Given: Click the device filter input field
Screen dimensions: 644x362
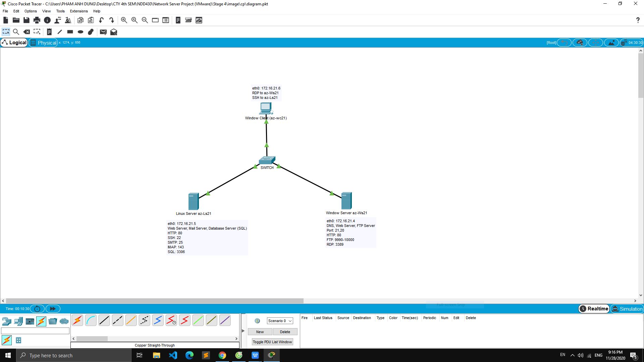Looking at the screenshot, I should click(35, 331).
